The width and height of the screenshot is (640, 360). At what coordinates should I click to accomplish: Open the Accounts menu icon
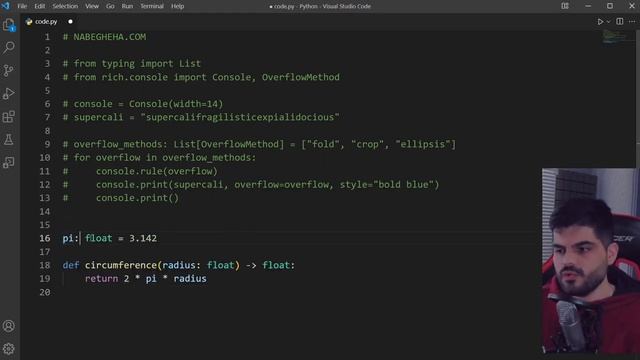(x=9, y=326)
